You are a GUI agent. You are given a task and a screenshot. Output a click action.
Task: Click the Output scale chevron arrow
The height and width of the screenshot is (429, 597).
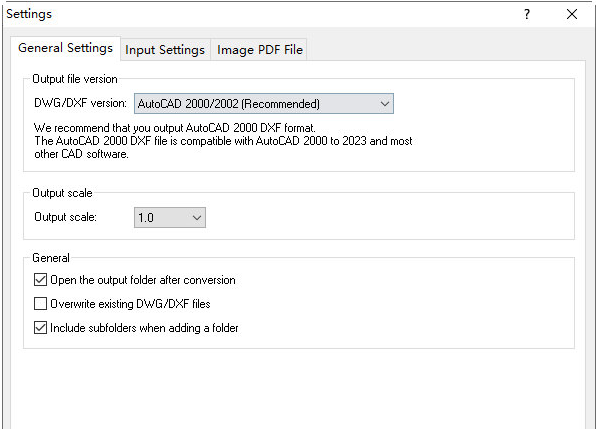click(196, 218)
